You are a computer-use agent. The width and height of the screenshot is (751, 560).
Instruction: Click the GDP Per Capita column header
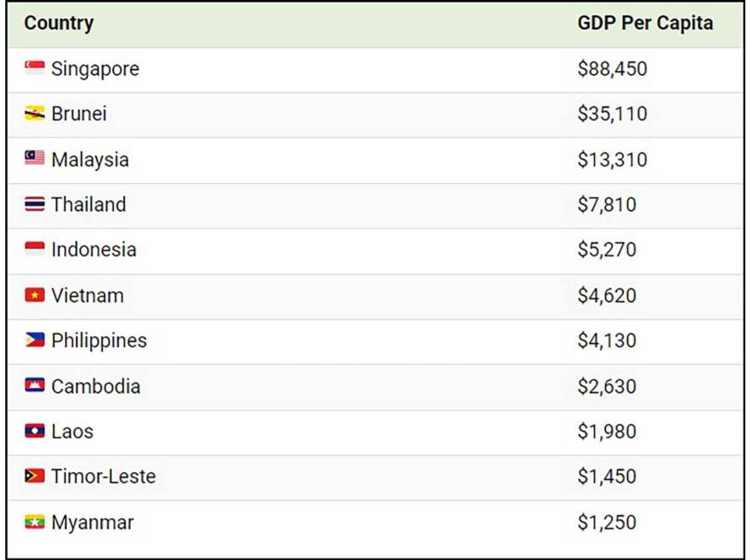[646, 23]
